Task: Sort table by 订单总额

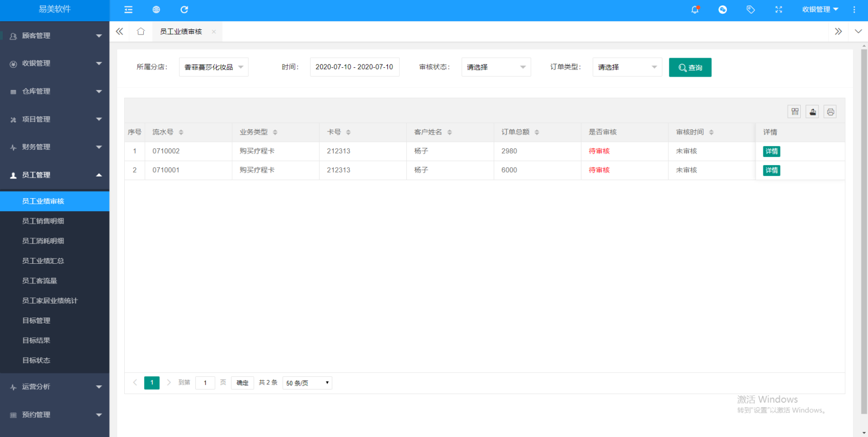Action: (537, 132)
